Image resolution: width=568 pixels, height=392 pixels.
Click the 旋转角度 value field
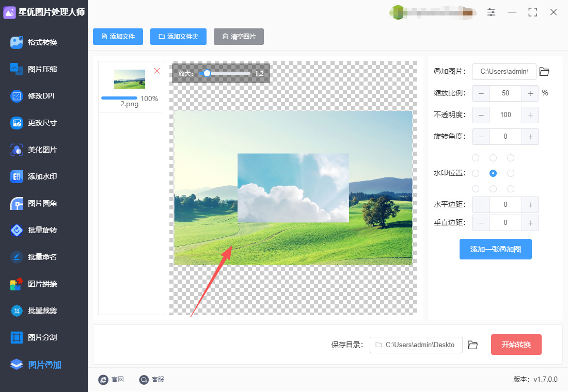coord(506,137)
